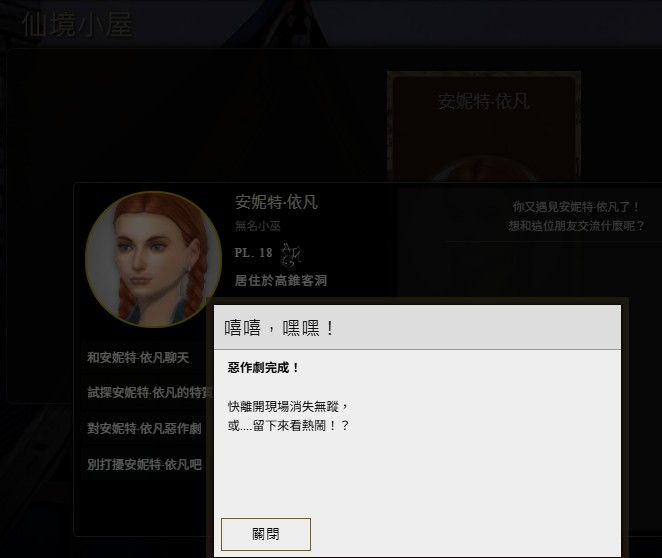Click the round portrait of 安妮特·依凡
Image resolution: width=662 pixels, height=558 pixels.
pyautogui.click(x=153, y=260)
